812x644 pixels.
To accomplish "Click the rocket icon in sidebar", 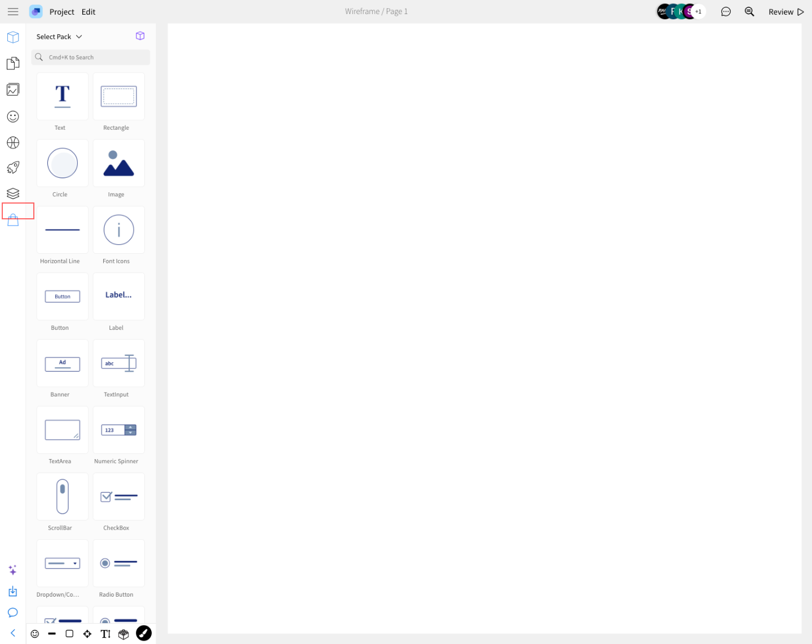I will click(x=13, y=167).
